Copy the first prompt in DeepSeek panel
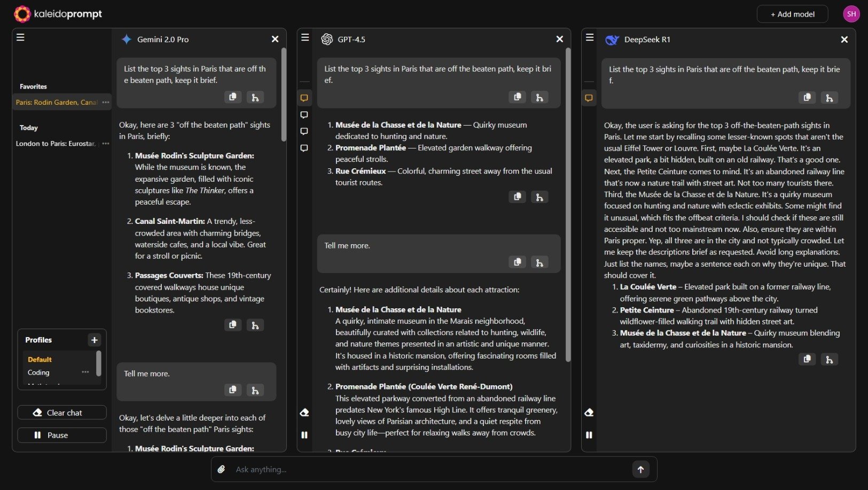868x490 pixels. (x=807, y=97)
